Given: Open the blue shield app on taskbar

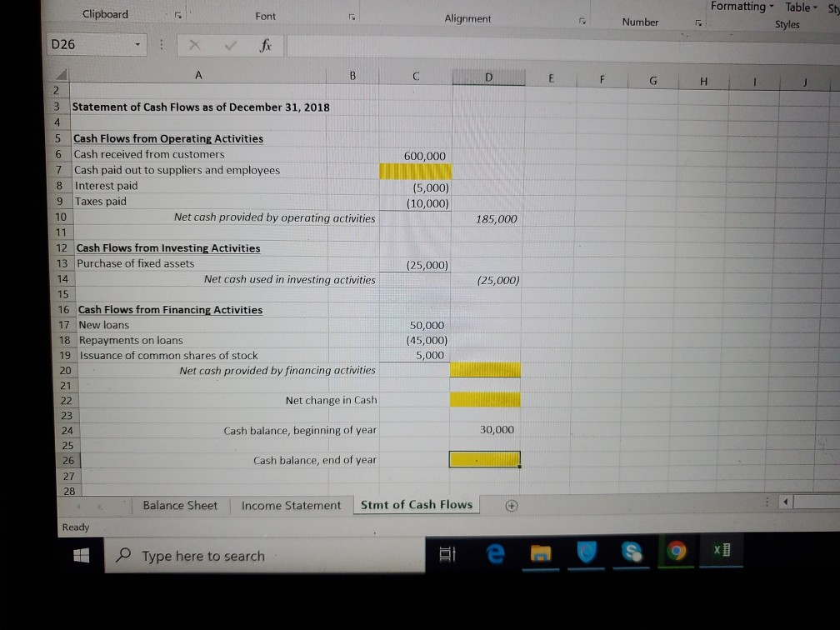Looking at the screenshot, I should [x=587, y=552].
